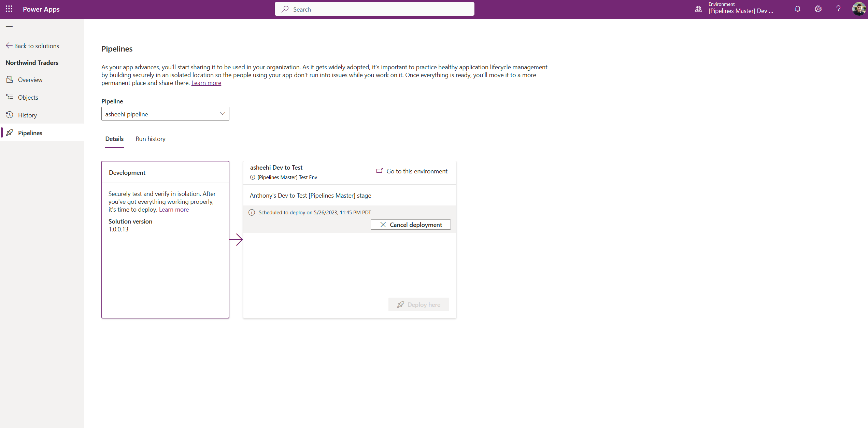Click the Deploy here button
This screenshot has width=868, height=428.
tap(418, 304)
